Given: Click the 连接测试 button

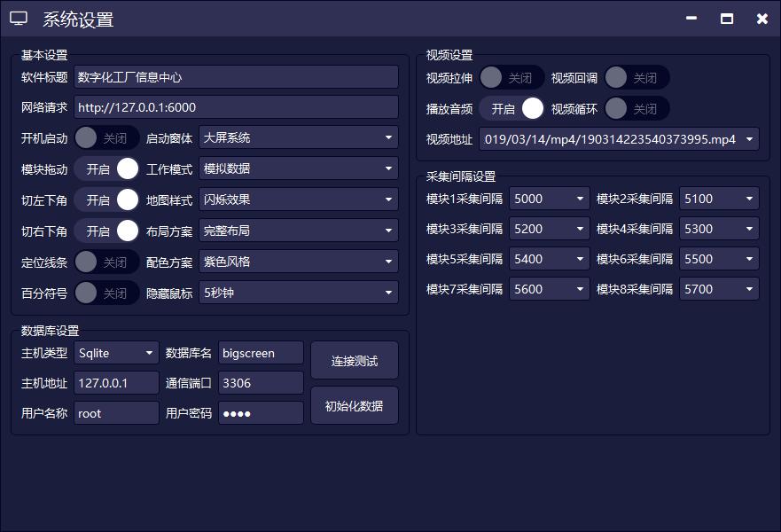Looking at the screenshot, I should tap(355, 361).
